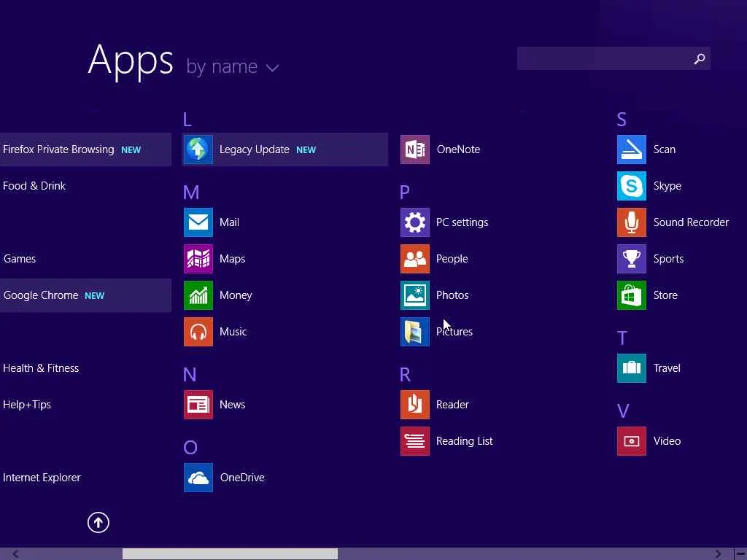Open the People app icon
The height and width of the screenshot is (560, 747).
coord(415,259)
